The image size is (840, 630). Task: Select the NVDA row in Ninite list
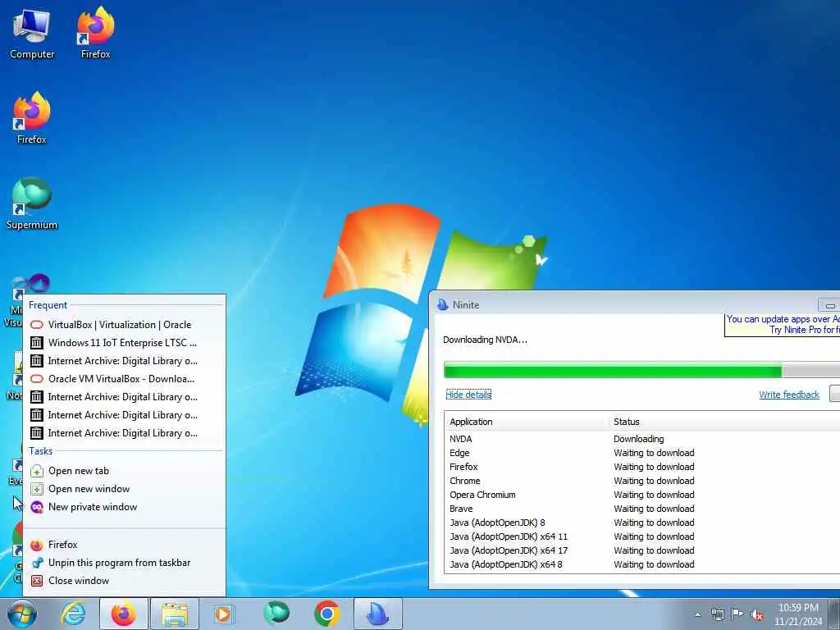(x=641, y=439)
